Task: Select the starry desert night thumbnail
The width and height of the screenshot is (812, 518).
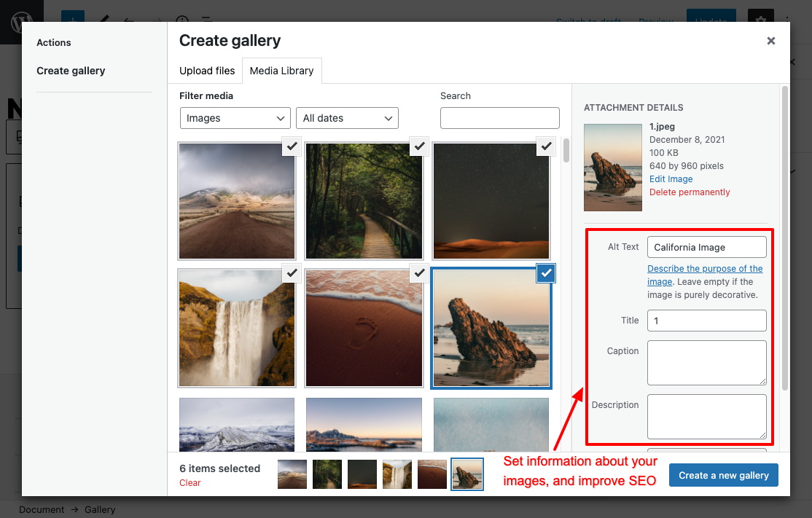Action: click(x=491, y=201)
